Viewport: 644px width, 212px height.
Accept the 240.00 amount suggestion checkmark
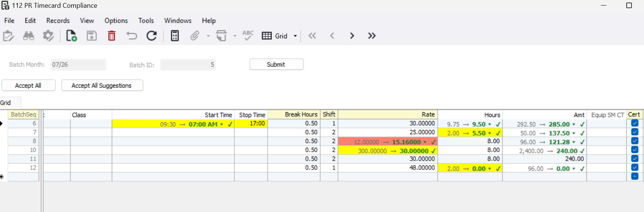pyautogui.click(x=582, y=151)
